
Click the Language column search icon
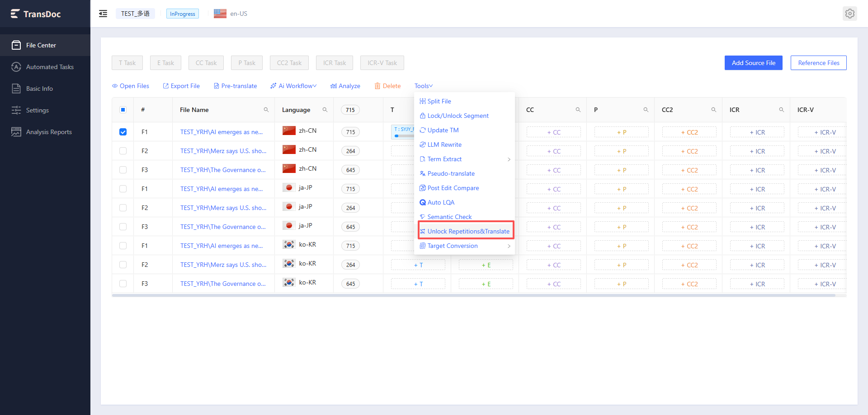click(325, 110)
